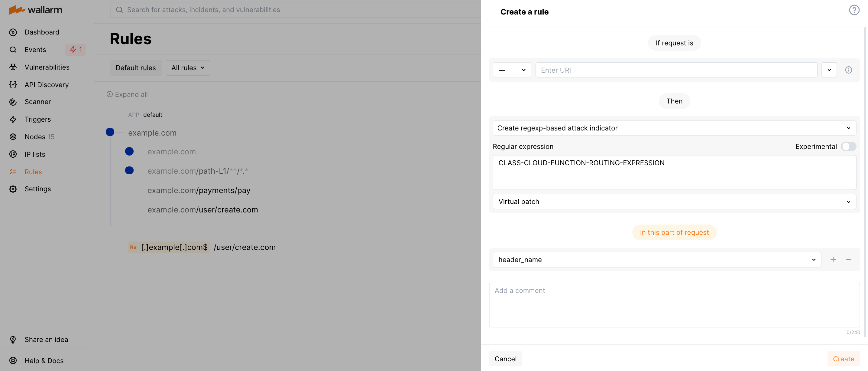868x371 pixels.
Task: Add request part with plus icon
Action: 833,260
